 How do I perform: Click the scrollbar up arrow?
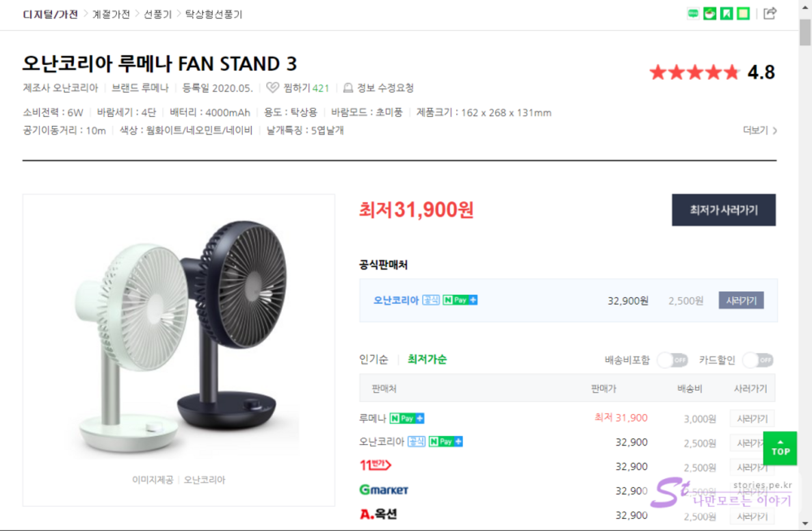pos(805,5)
